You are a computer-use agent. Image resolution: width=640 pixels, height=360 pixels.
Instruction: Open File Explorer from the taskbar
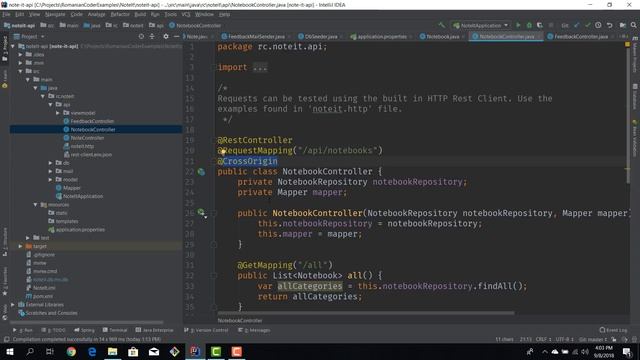click(113, 351)
